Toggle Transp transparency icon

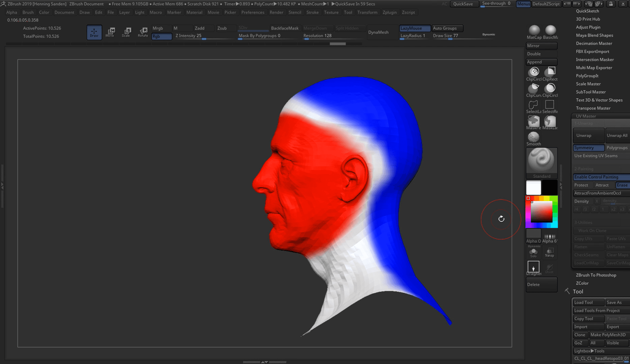tap(549, 252)
